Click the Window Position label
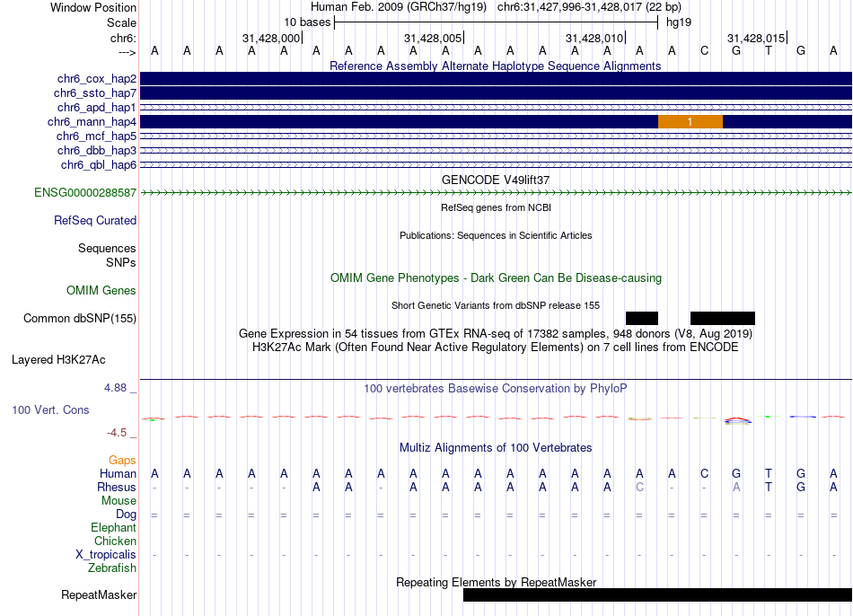This screenshot has height=616, width=853. tap(93, 7)
